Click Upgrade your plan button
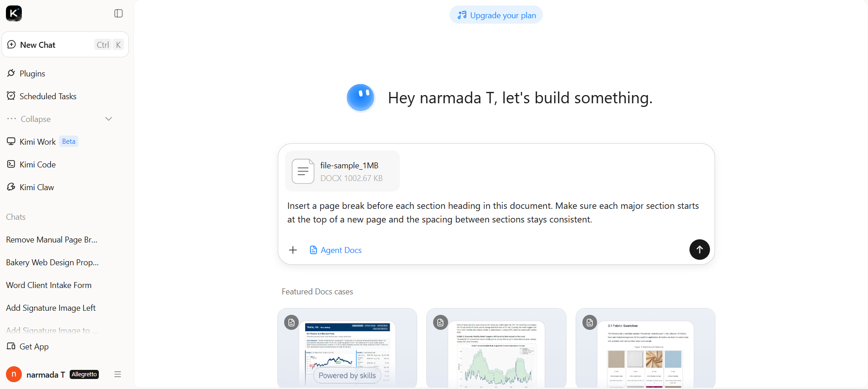Screen dimensions: 868x389 pyautogui.click(x=496, y=15)
